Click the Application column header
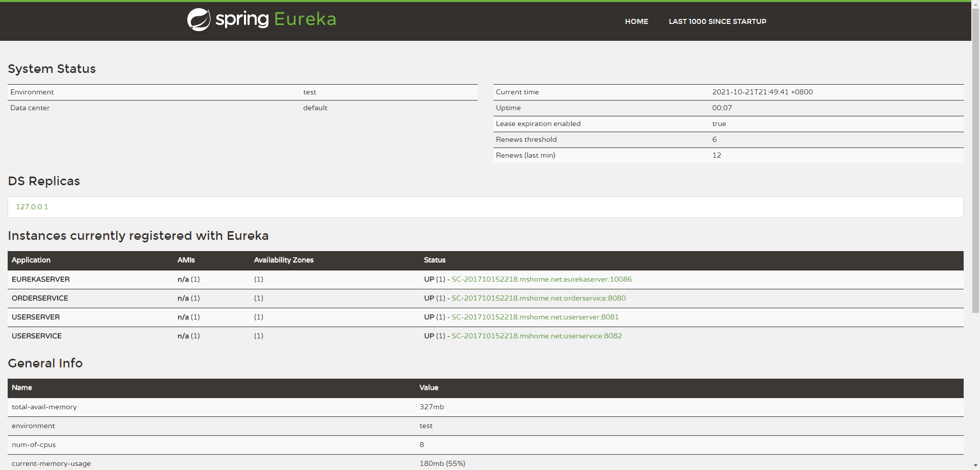 pyautogui.click(x=31, y=260)
